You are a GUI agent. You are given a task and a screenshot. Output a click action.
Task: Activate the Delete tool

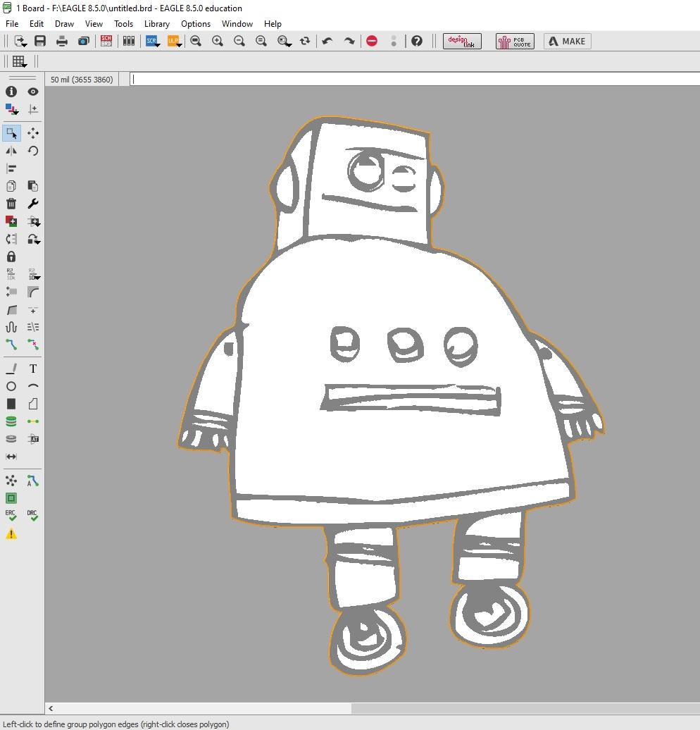(11, 204)
